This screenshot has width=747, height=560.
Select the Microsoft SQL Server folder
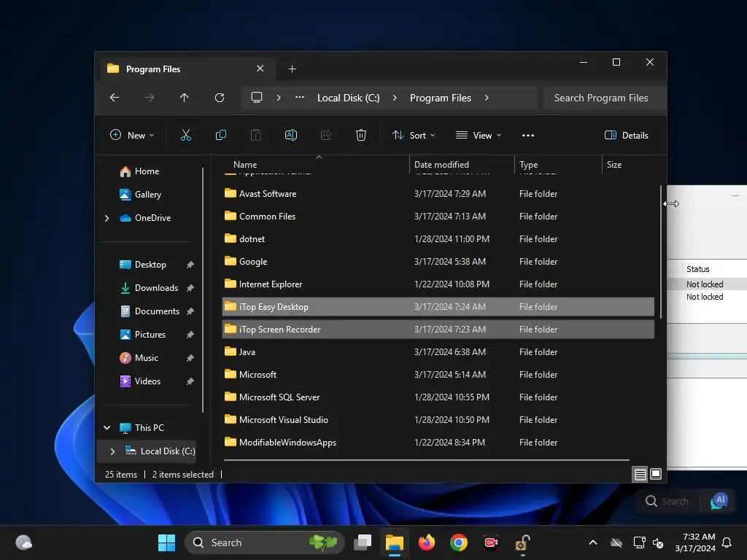[438, 397]
